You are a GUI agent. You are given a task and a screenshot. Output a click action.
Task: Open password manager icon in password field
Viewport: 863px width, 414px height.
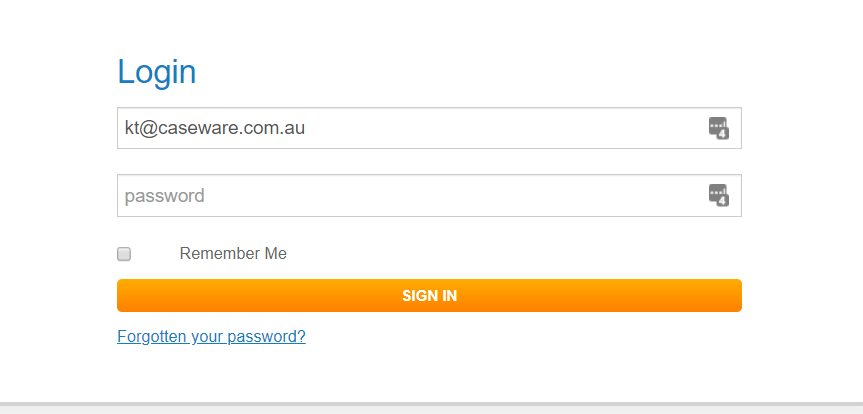718,195
